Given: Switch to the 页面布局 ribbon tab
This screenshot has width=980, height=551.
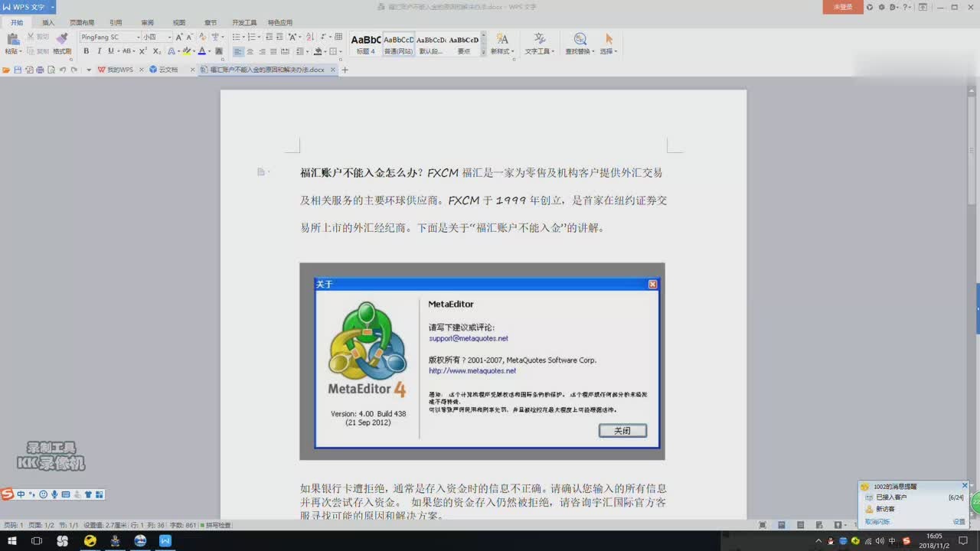Looking at the screenshot, I should [x=82, y=22].
